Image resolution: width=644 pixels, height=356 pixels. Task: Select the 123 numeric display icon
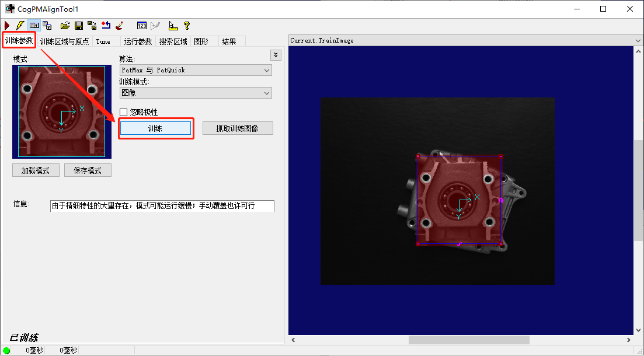(142, 25)
